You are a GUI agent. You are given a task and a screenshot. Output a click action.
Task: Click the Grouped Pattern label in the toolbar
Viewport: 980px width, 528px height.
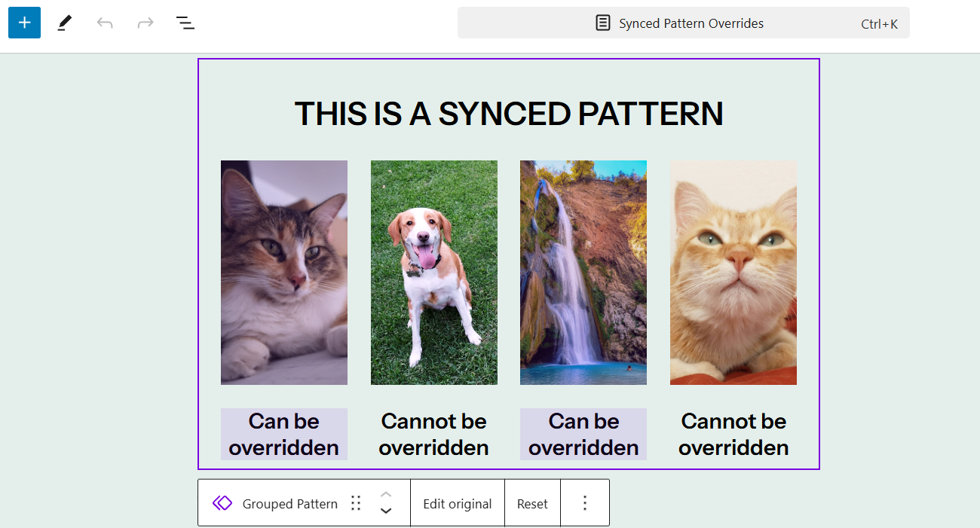[x=290, y=504]
